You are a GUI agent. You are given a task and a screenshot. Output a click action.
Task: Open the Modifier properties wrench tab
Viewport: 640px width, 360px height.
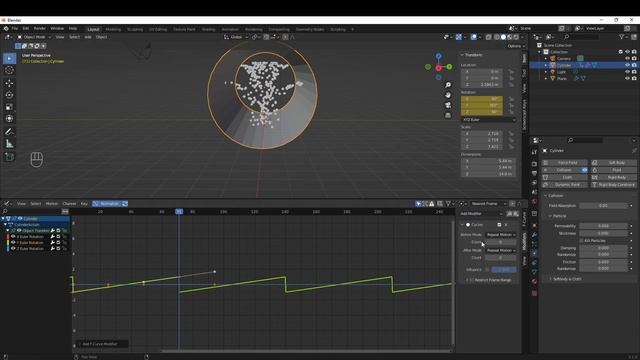tap(534, 235)
